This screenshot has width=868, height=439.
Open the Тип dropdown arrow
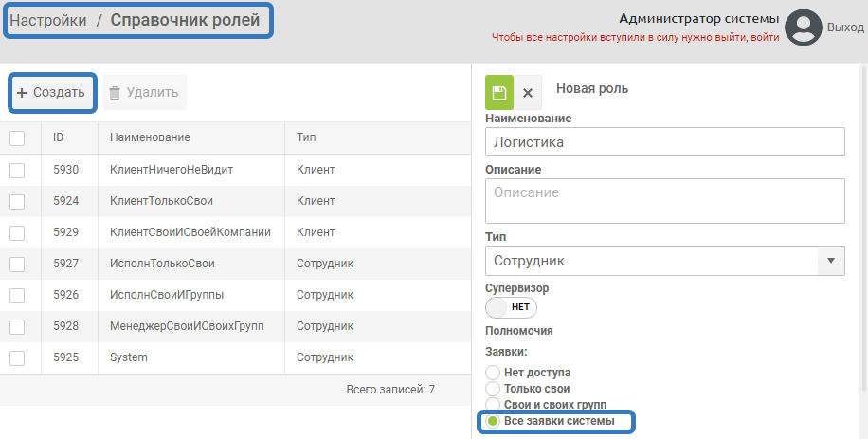(x=830, y=261)
